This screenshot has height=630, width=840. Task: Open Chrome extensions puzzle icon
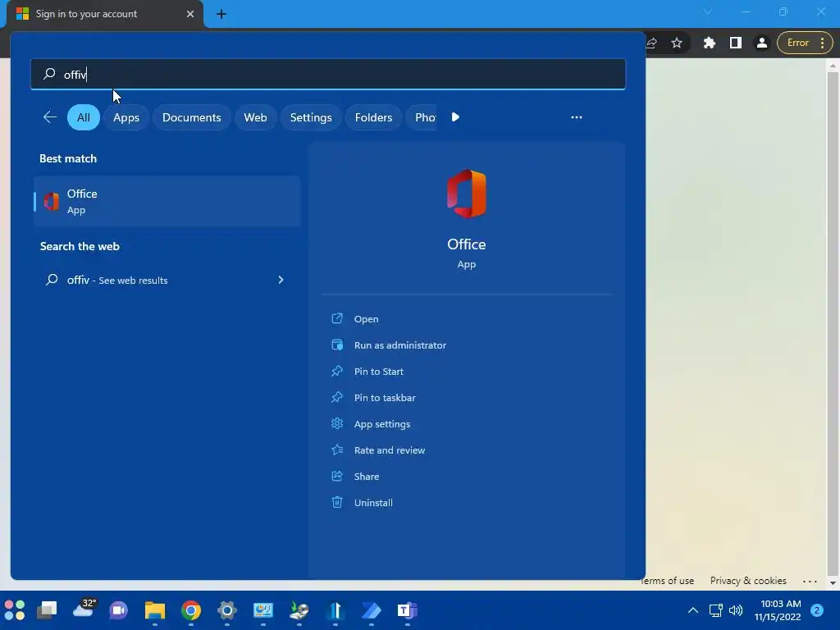pyautogui.click(x=710, y=43)
